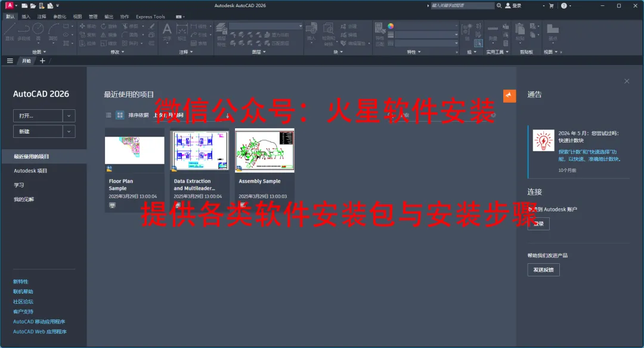
Task: Open the AutoCAD application menu logo
Action: coord(9,5)
